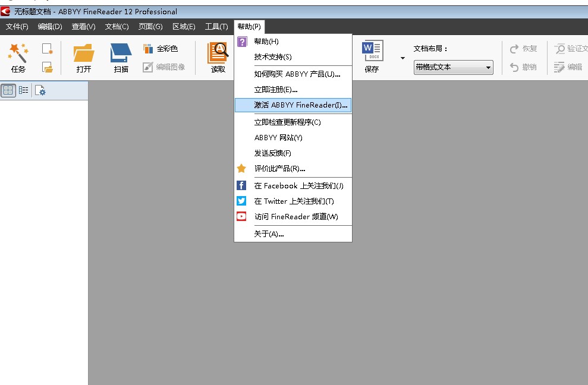Click the new document icon with star

click(47, 49)
